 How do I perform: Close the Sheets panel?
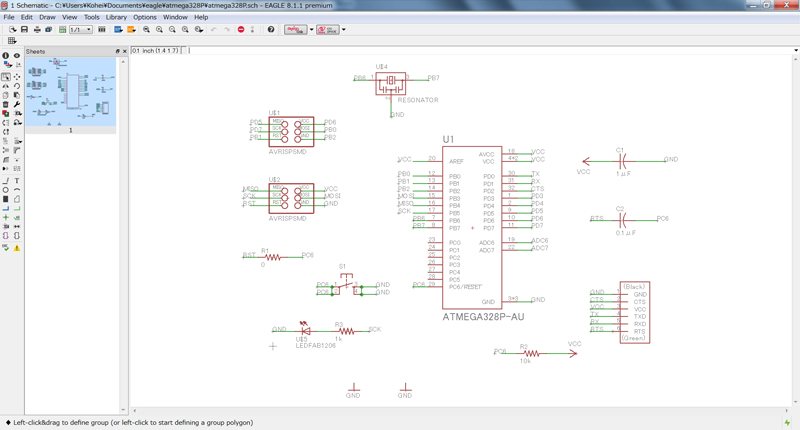(x=124, y=51)
